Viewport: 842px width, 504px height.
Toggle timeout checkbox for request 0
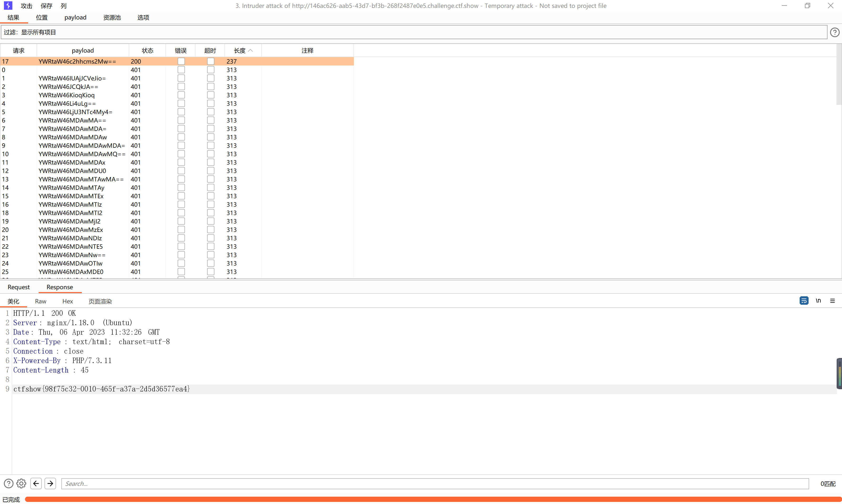pyautogui.click(x=211, y=70)
